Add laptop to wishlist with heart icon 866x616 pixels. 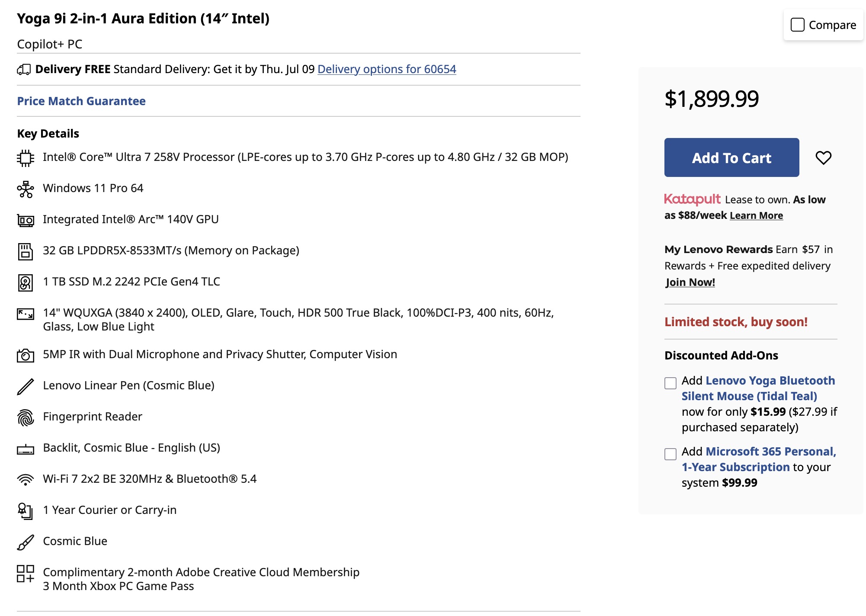coord(823,157)
